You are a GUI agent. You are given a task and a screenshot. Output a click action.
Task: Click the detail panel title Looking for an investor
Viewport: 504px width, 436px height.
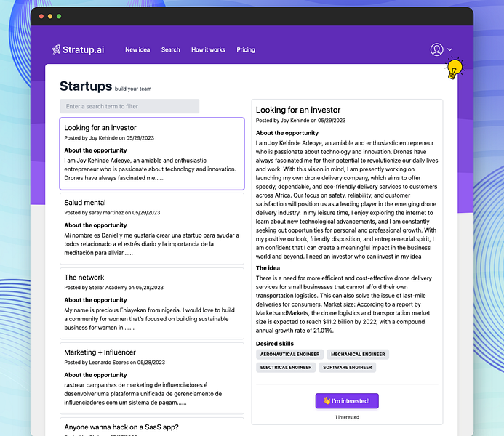pos(298,110)
